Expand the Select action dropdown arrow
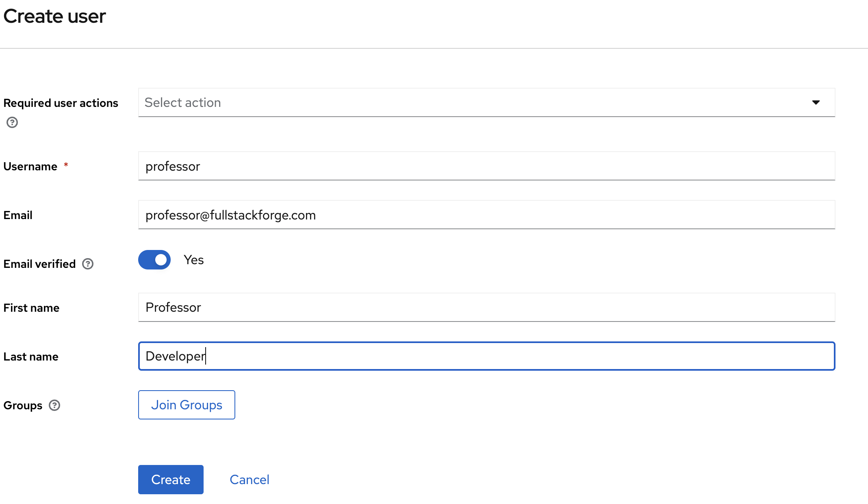This screenshot has width=868, height=504. 816,102
